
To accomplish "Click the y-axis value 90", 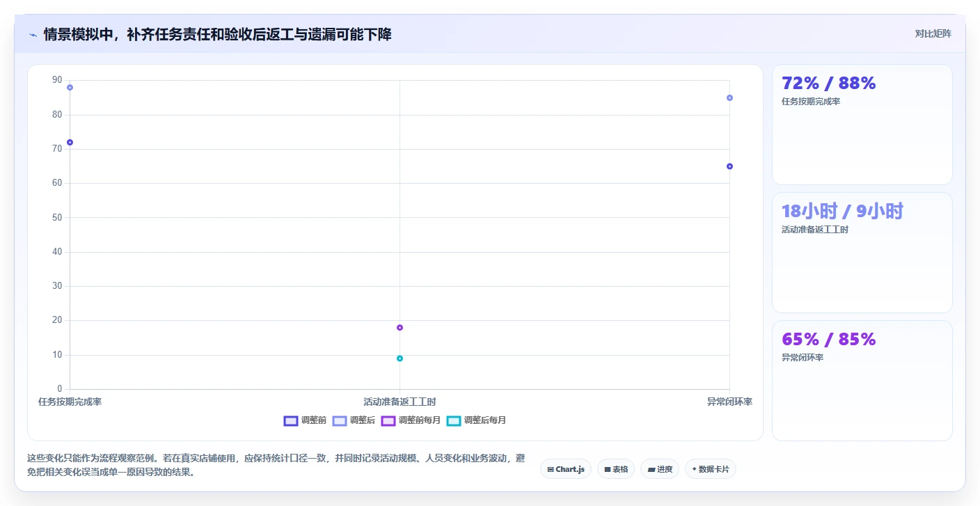I will (x=57, y=80).
